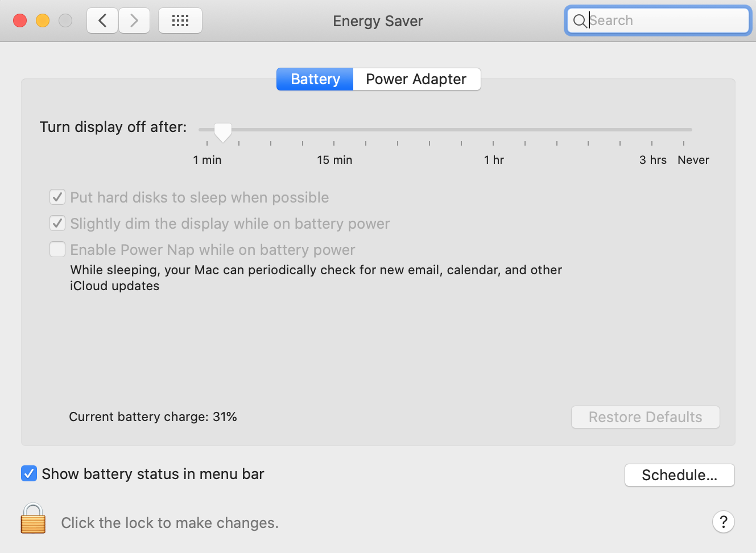Enable Power Nap while on battery power
The height and width of the screenshot is (553, 756).
pyautogui.click(x=57, y=250)
